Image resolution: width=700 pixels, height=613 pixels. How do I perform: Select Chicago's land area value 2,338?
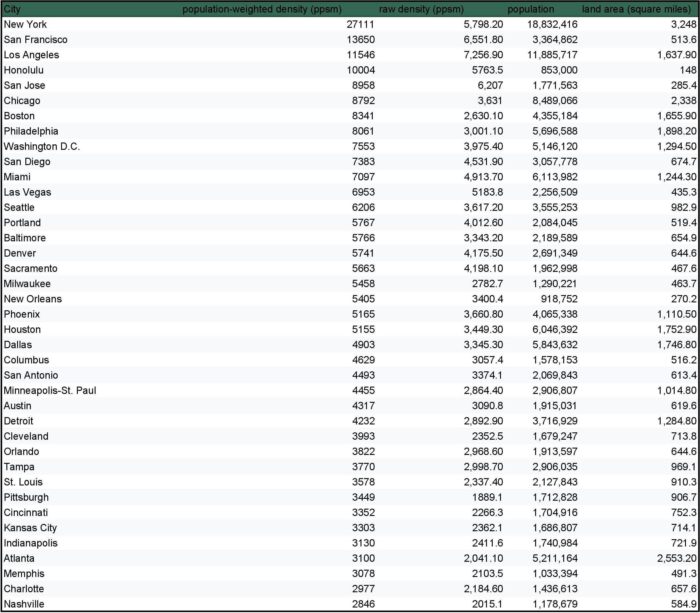pos(684,101)
